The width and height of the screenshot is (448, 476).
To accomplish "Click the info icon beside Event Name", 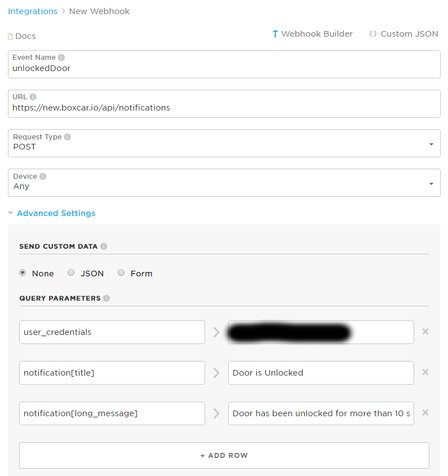I will (61, 58).
